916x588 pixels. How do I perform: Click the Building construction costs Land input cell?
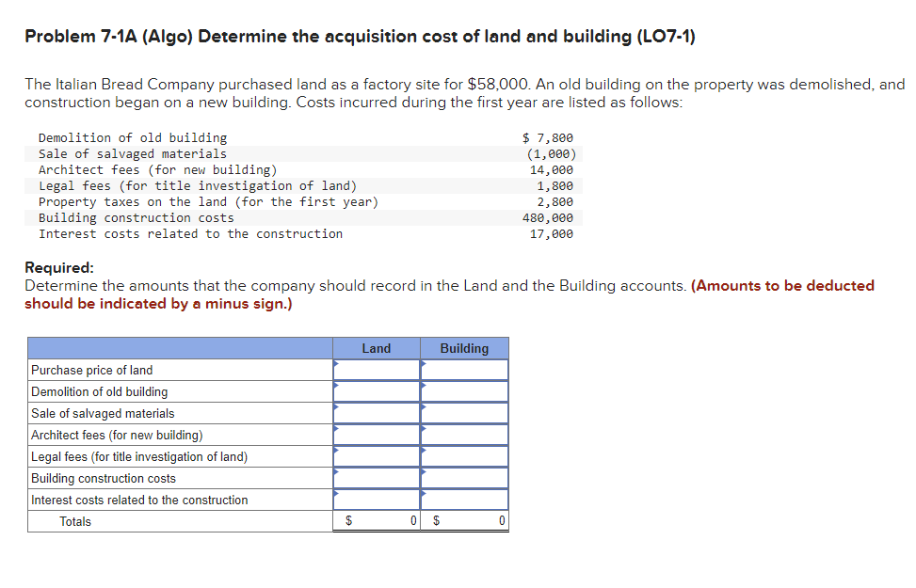pos(377,478)
